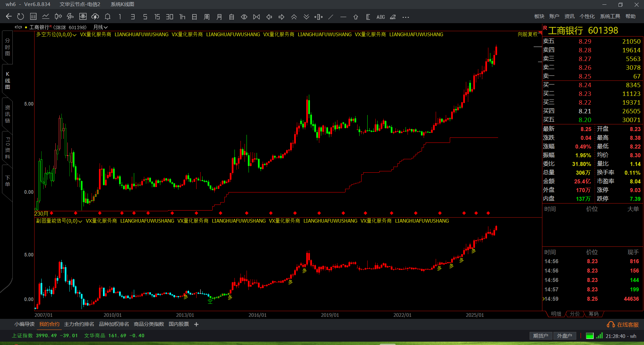Open the 板块 menu
Image resolution: width=644 pixels, height=345 pixels.
pyautogui.click(x=539, y=16)
